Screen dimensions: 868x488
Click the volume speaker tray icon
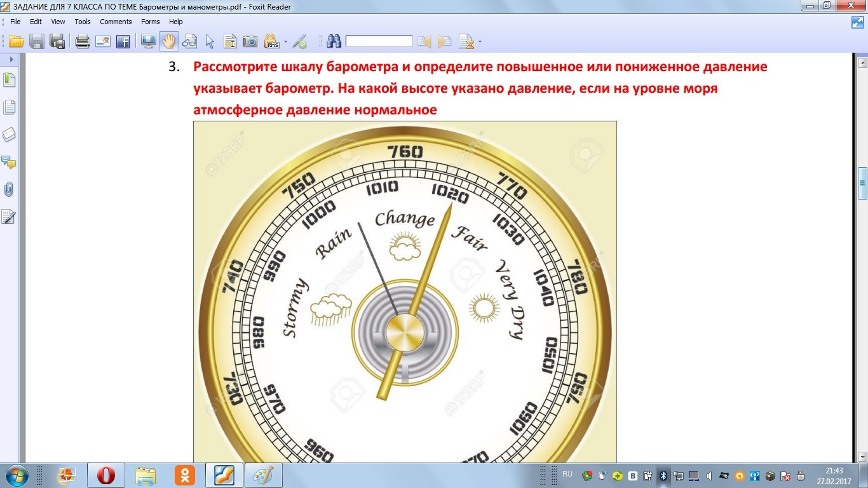[x=709, y=475]
